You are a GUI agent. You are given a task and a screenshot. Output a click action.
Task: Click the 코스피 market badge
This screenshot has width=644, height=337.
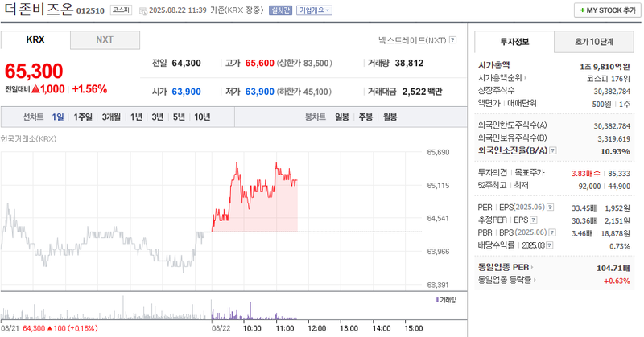tap(122, 10)
